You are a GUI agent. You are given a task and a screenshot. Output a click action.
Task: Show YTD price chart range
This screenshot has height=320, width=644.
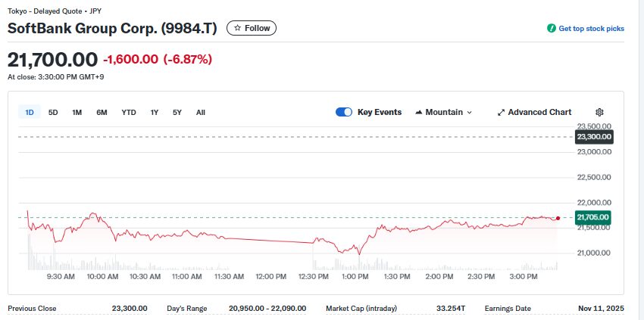pos(129,112)
